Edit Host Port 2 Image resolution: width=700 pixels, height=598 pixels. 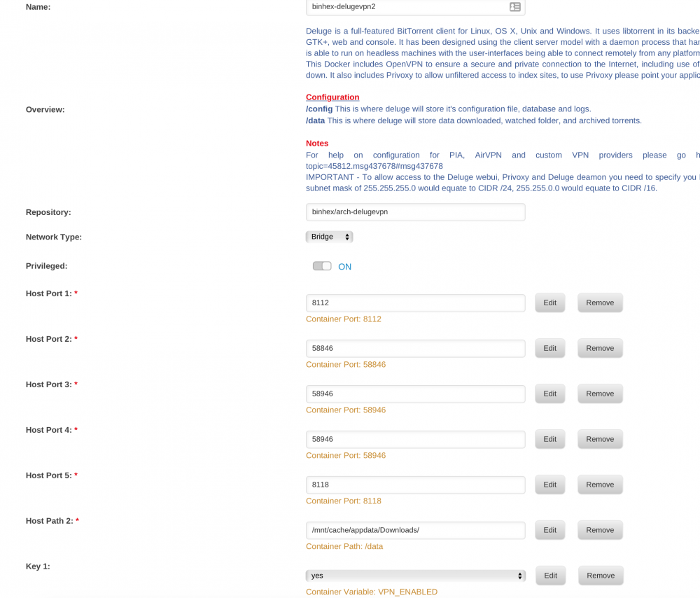click(x=550, y=348)
